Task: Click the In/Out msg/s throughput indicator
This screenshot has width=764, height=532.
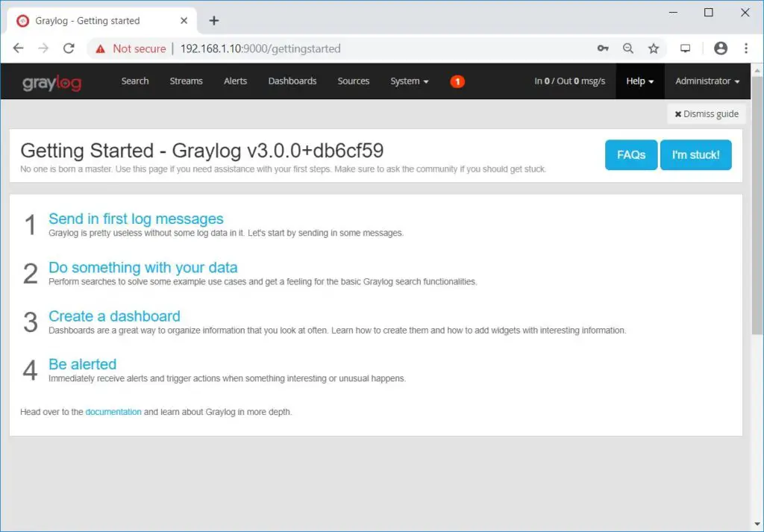Action: (x=569, y=81)
